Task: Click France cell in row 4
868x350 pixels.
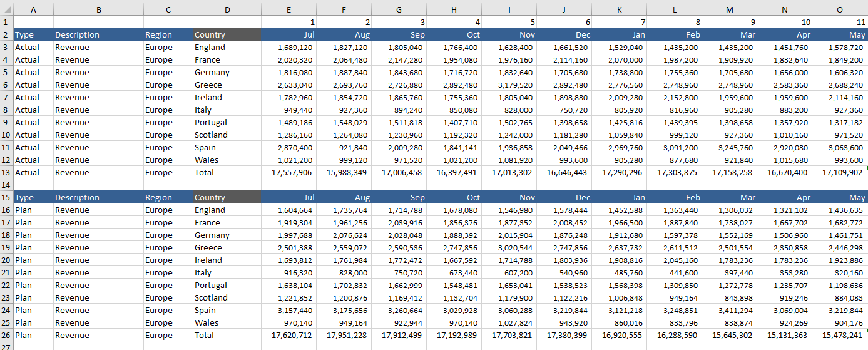Action: [x=227, y=60]
